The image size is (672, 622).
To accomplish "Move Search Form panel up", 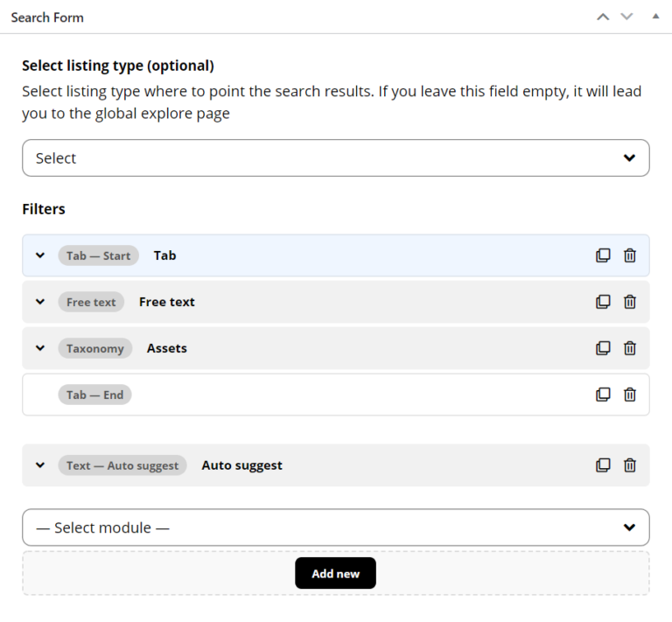I will coord(602,17).
